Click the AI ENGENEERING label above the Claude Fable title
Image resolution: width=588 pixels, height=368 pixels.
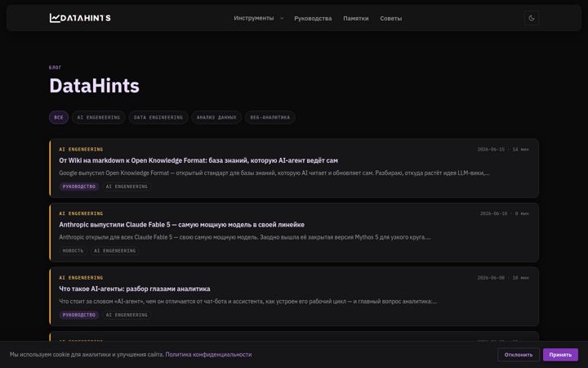(x=81, y=213)
